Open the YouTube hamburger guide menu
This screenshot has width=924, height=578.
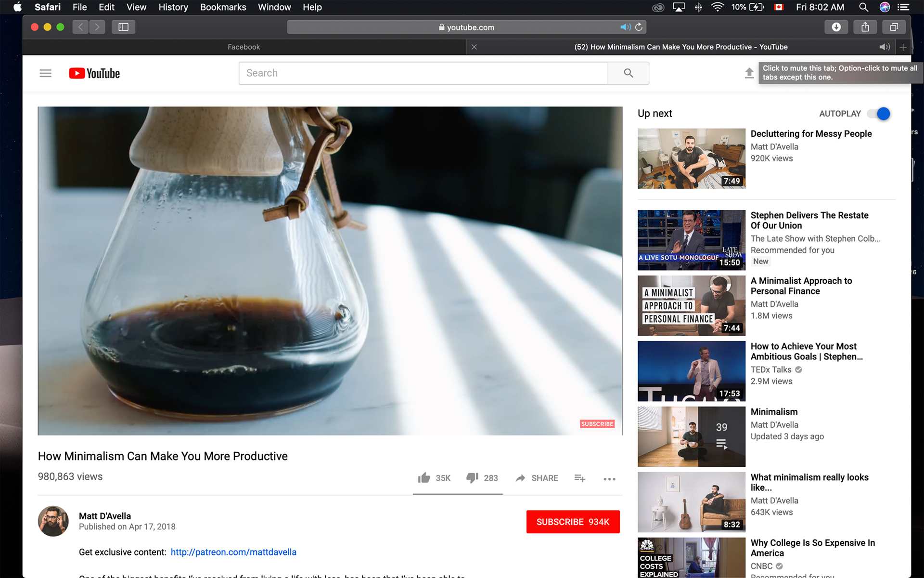click(45, 73)
